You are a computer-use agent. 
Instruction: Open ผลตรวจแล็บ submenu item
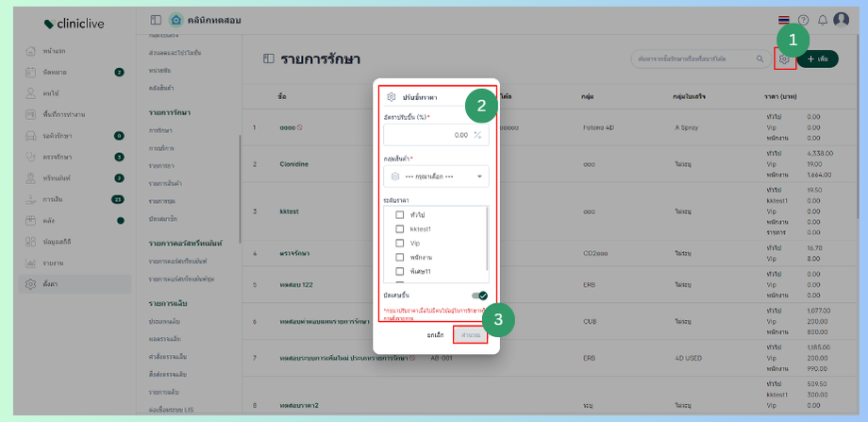tap(164, 339)
